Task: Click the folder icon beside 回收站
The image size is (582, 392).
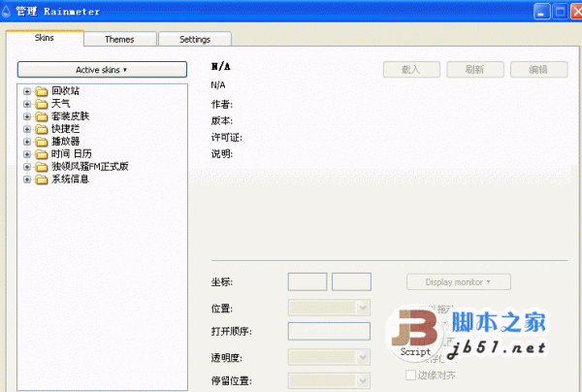Action: pyautogui.click(x=42, y=91)
